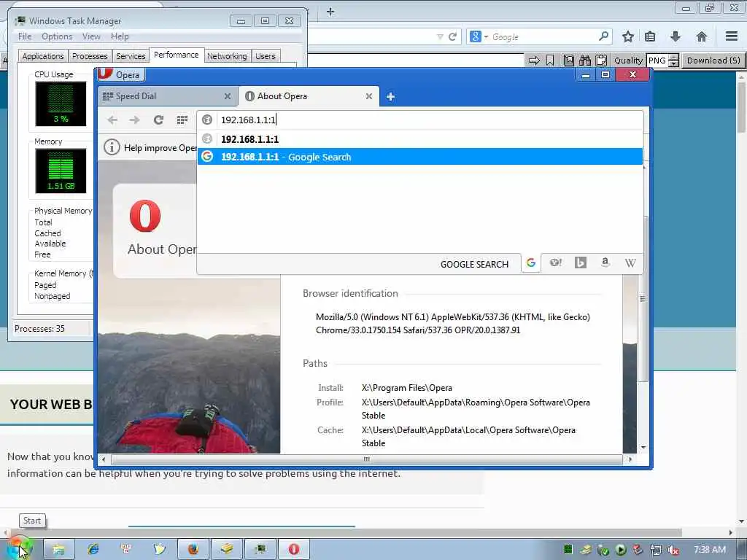Select Amazon search engine icon
Screen dimensions: 747x560
[x=605, y=262]
